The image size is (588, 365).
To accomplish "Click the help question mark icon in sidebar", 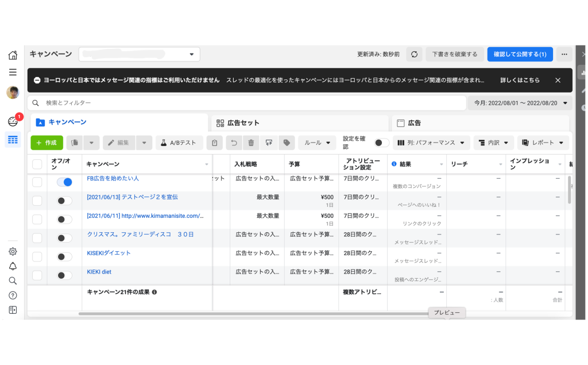I will pos(13,295).
